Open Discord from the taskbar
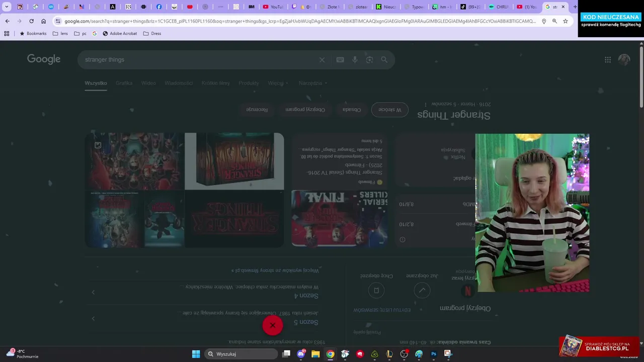 point(301,354)
